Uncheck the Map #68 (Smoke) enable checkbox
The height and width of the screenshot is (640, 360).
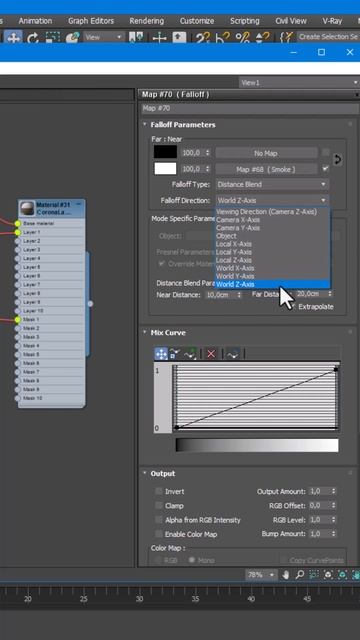click(325, 168)
